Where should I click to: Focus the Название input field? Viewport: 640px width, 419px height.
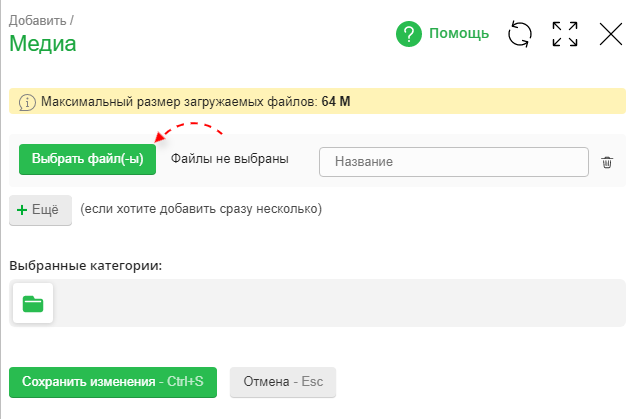pos(453,162)
